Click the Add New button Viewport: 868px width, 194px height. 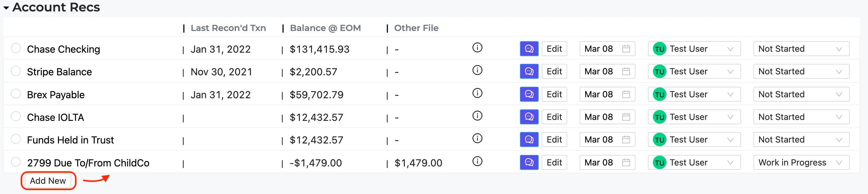(48, 181)
